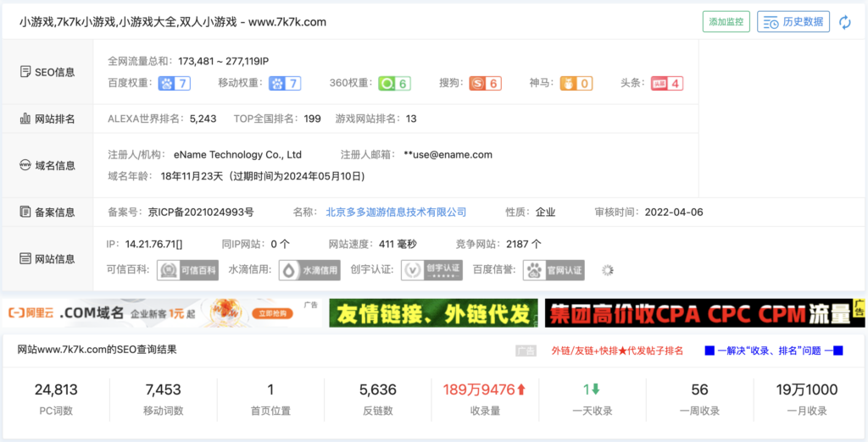This screenshot has width=868, height=442.
Task: Click the 域名信息 www icon
Action: [25, 165]
